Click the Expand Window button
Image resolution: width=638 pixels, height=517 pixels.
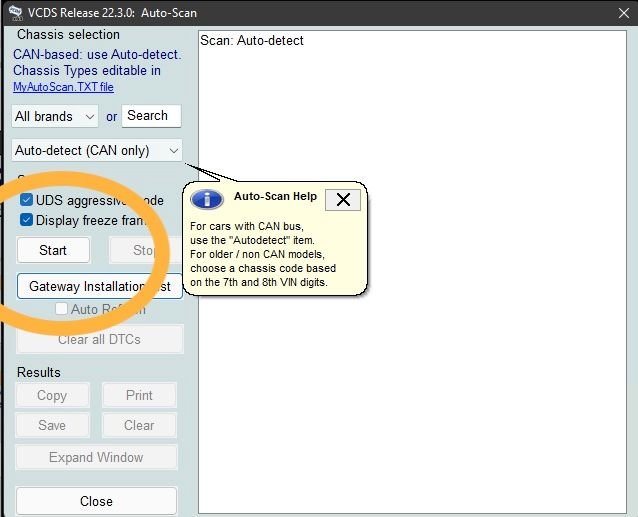tap(96, 457)
